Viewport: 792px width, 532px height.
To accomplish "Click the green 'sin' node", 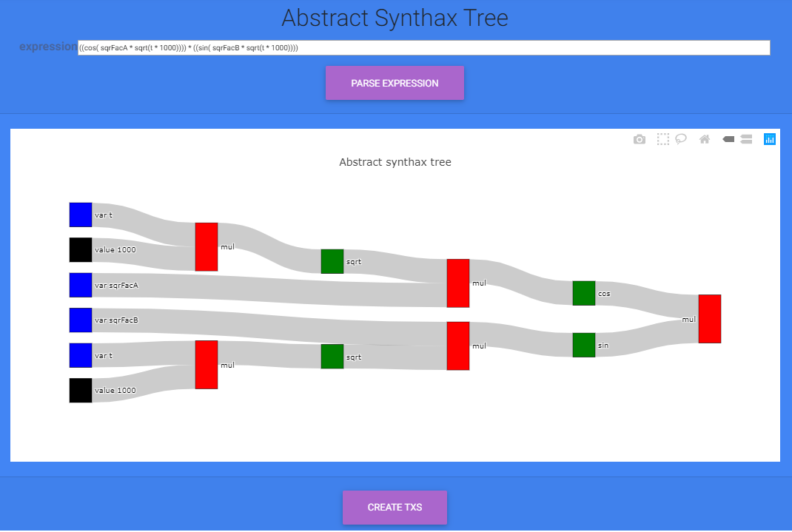I will [x=584, y=346].
